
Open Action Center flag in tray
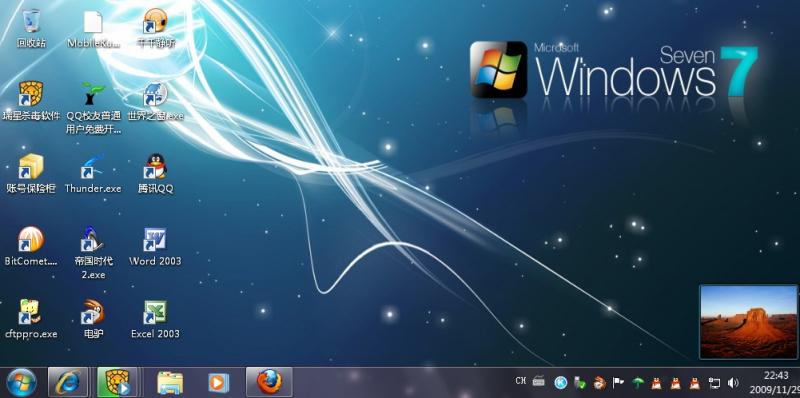coord(618,382)
